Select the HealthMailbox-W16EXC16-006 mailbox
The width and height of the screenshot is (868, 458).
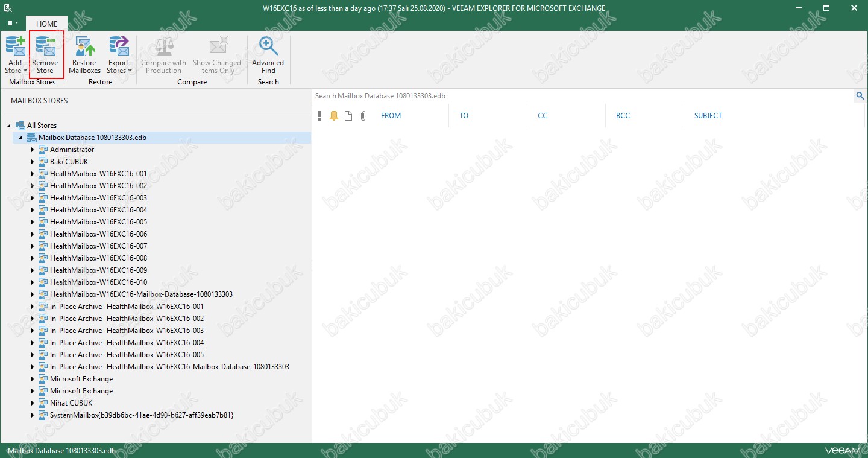point(98,234)
